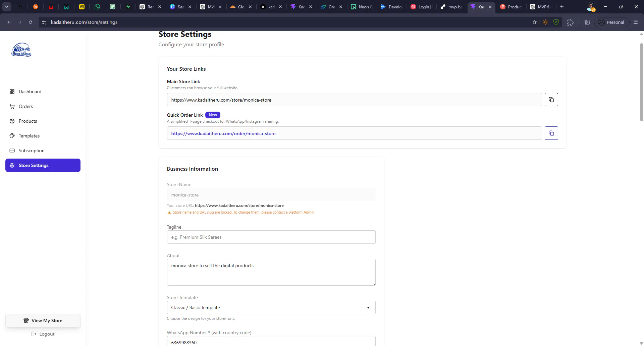Select Store Settings in the sidebar
Viewport: 644px width, 346px height.
(43, 165)
